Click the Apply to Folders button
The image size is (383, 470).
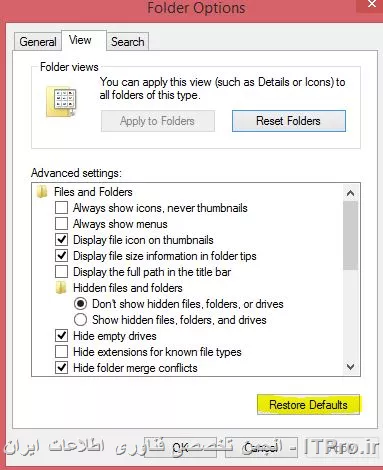[158, 121]
